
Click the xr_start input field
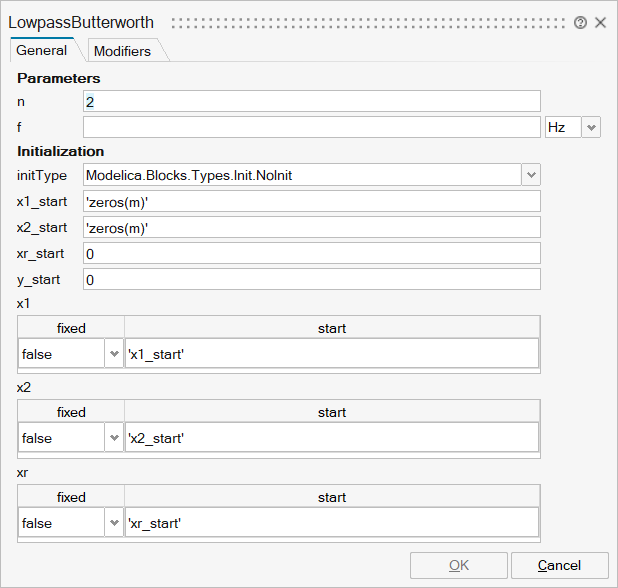point(311,253)
